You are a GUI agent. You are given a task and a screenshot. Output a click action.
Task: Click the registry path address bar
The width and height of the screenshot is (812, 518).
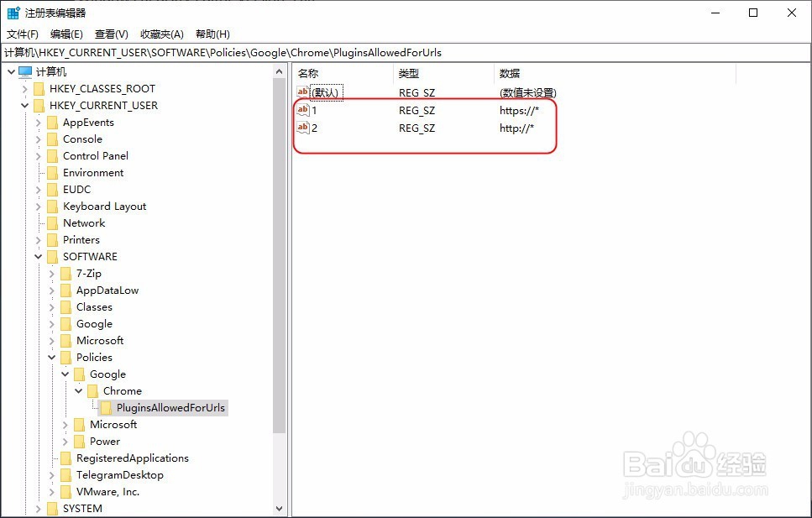tap(406, 53)
